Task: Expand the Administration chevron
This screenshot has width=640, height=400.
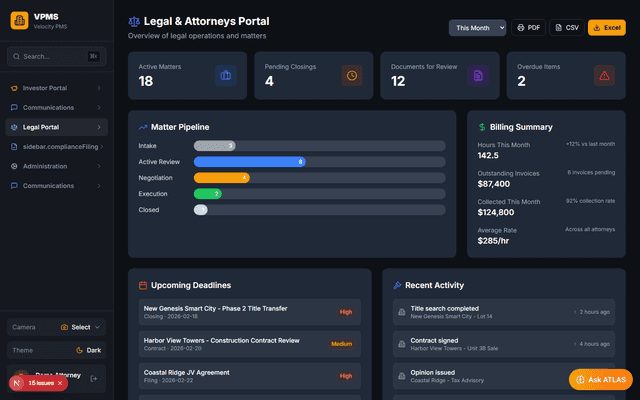Action: coord(99,166)
